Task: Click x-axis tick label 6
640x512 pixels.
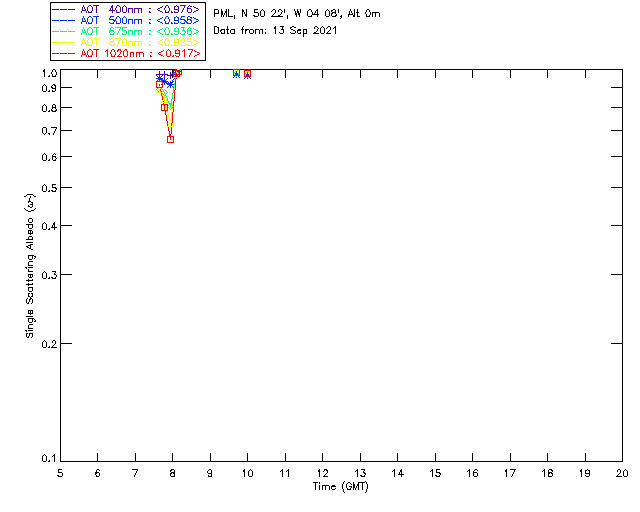Action: [x=98, y=473]
